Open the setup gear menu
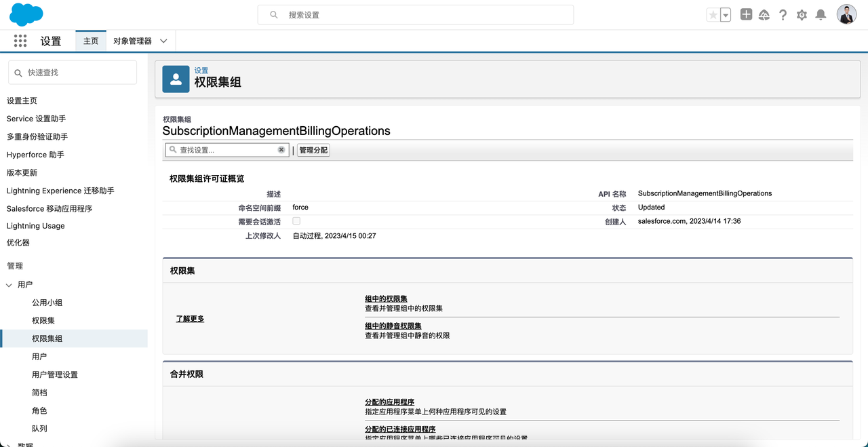Viewport: 868px width, 447px height. pyautogui.click(x=802, y=15)
